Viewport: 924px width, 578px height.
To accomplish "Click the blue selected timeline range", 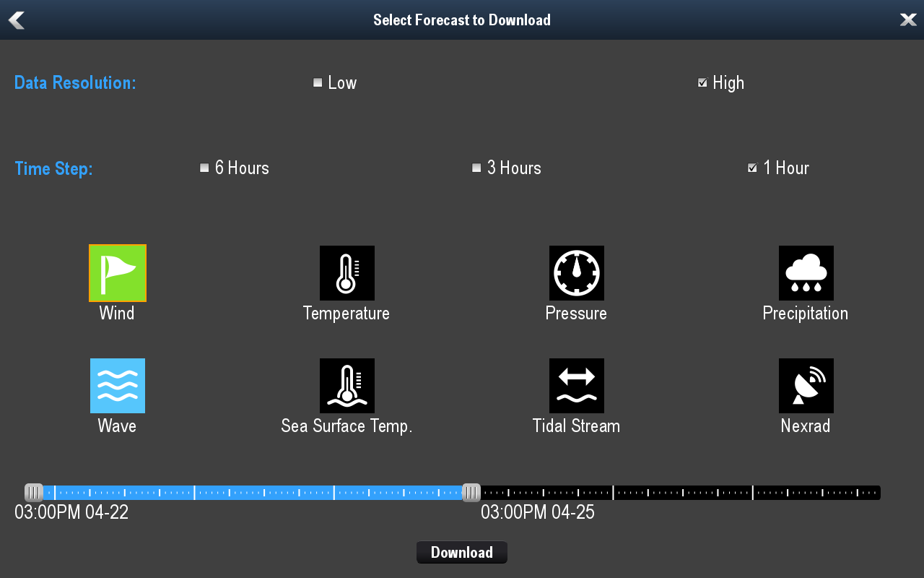I will (x=253, y=493).
